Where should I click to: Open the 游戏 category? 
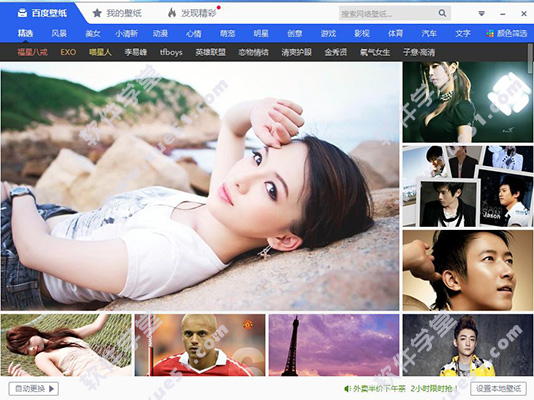[328, 33]
